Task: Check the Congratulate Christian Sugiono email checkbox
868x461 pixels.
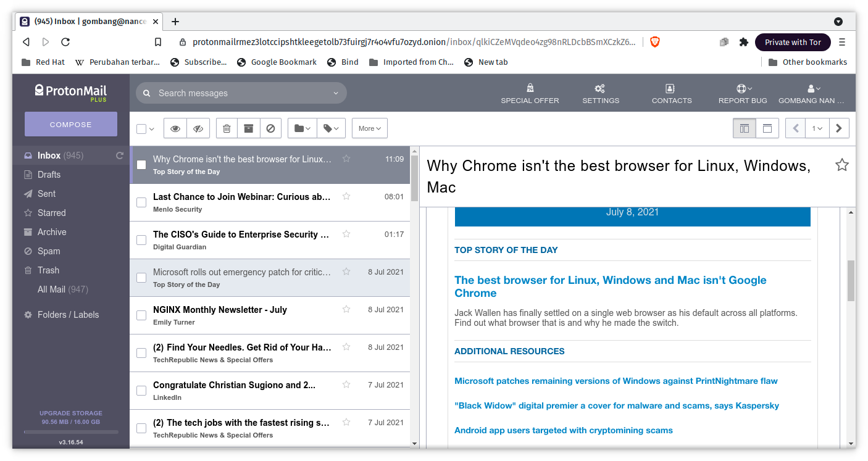Action: point(141,391)
